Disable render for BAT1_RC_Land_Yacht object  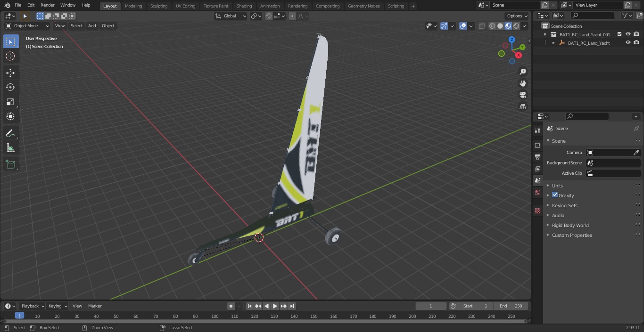[x=636, y=43]
